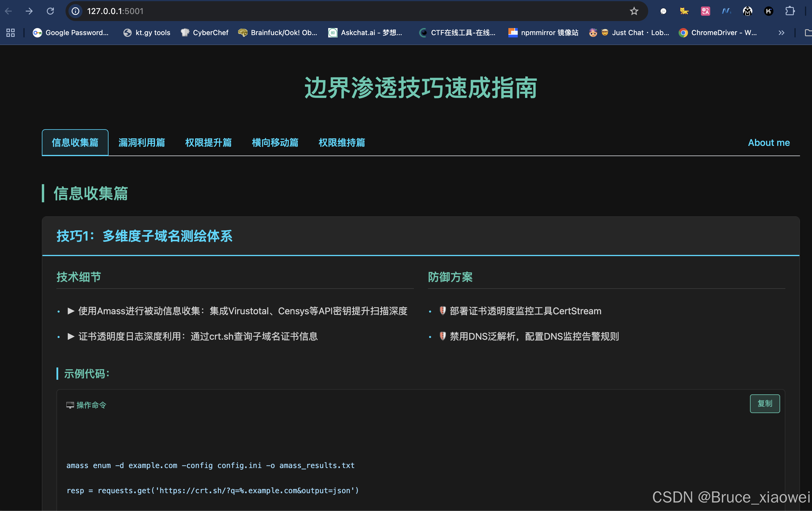Click the browser reload icon
Image resolution: width=812 pixels, height=511 pixels.
[x=50, y=11]
